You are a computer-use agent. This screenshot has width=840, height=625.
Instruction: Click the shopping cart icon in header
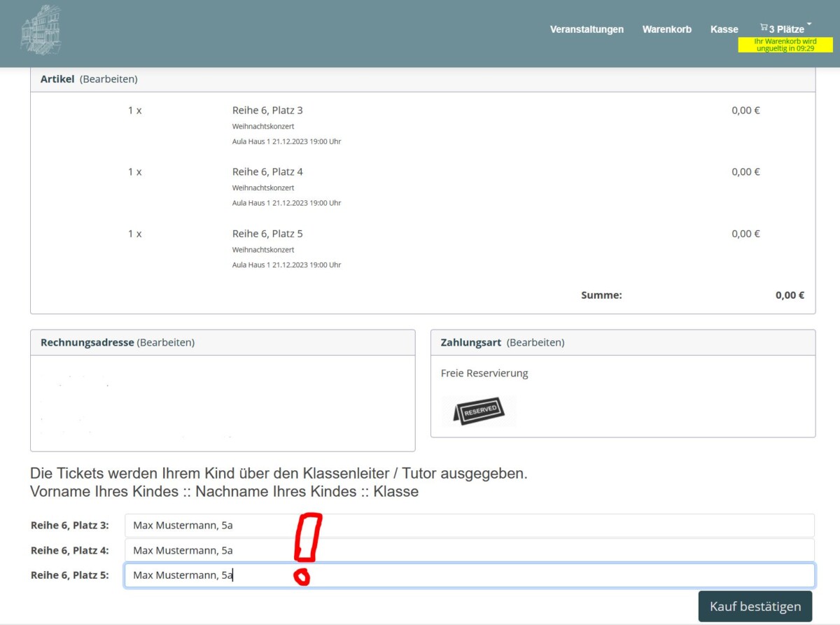click(764, 28)
